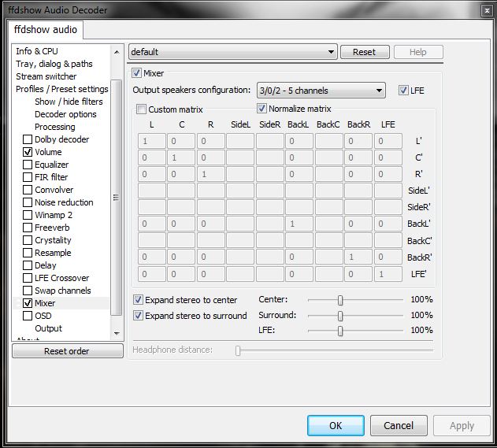
Task: Click the Help button
Action: 418,52
